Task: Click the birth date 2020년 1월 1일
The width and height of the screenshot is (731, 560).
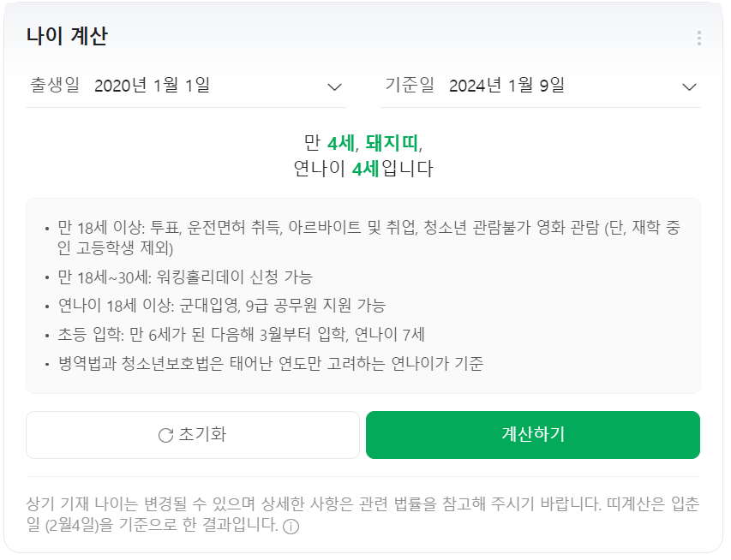Action: [x=152, y=85]
